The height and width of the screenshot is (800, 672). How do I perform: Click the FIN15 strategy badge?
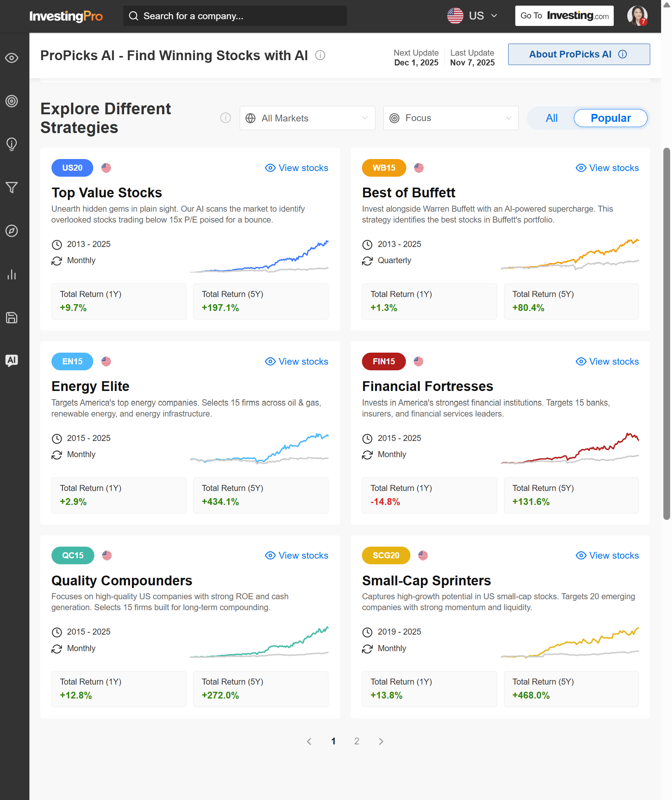tap(384, 362)
